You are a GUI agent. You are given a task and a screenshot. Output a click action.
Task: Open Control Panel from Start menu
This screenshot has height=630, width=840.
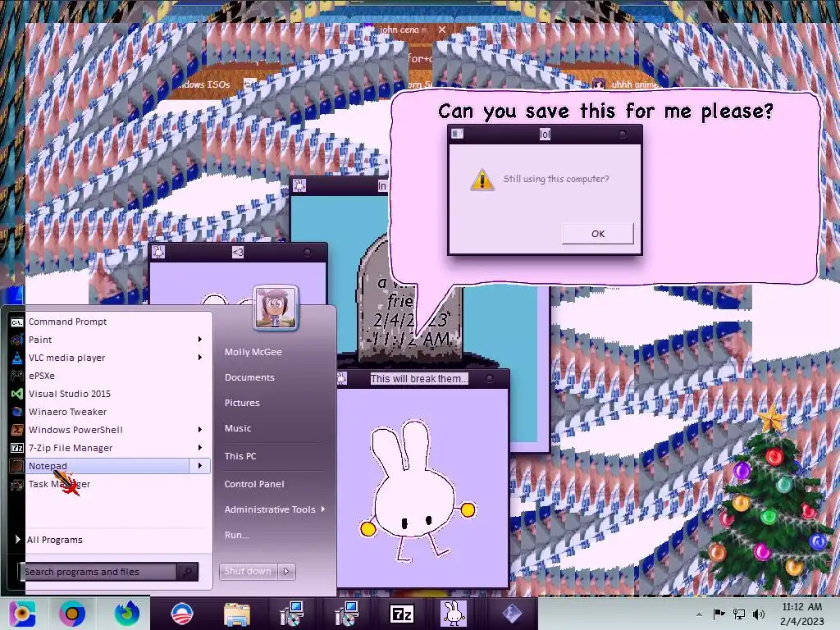coord(254,484)
